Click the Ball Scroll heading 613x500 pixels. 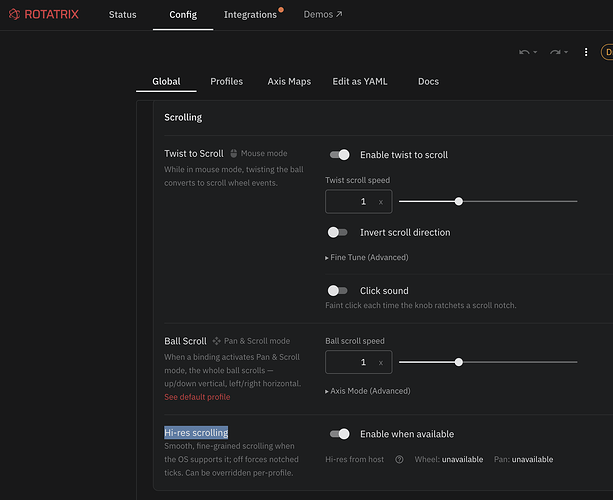point(185,341)
